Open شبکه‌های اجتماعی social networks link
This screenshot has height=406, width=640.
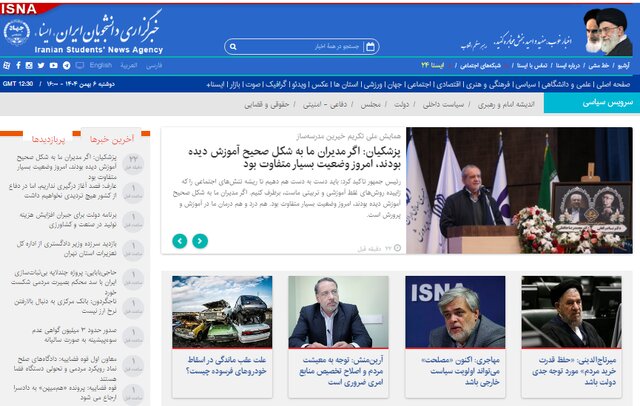pos(481,65)
